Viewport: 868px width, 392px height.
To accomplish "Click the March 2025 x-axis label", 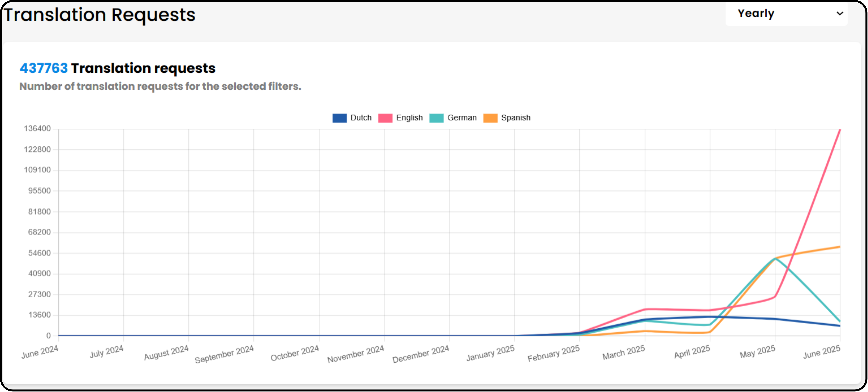I will click(623, 353).
